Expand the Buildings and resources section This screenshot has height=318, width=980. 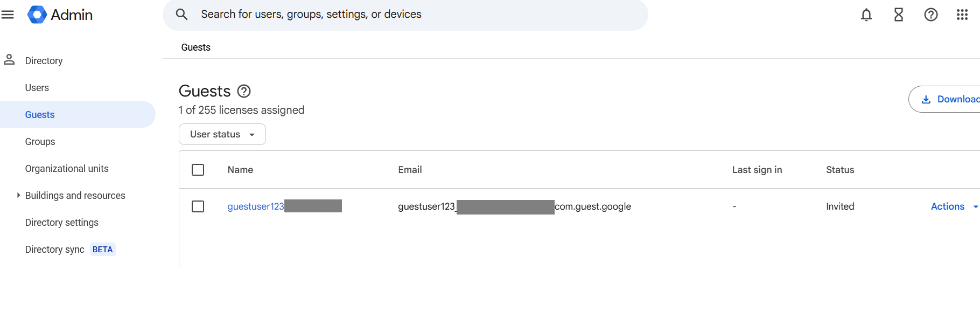click(x=18, y=195)
